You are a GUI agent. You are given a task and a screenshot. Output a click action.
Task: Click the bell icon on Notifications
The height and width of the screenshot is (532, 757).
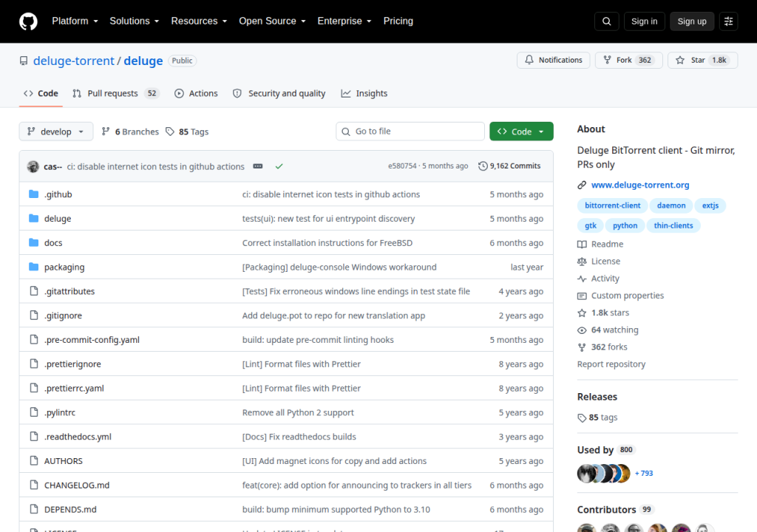click(x=529, y=60)
